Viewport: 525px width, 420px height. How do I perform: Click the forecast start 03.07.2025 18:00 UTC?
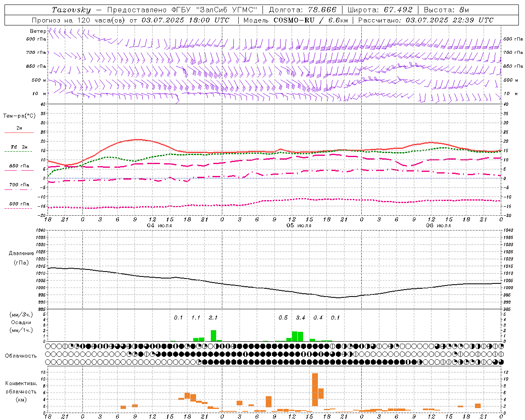click(x=185, y=20)
